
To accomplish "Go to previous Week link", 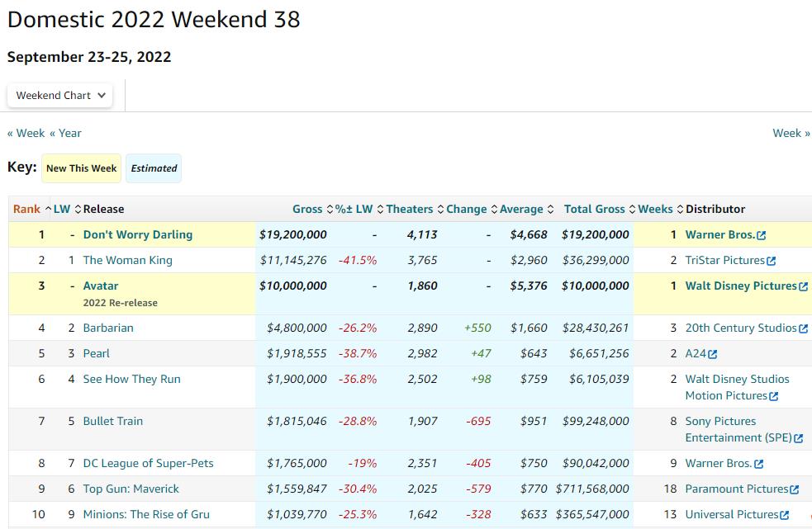I will (x=26, y=133).
